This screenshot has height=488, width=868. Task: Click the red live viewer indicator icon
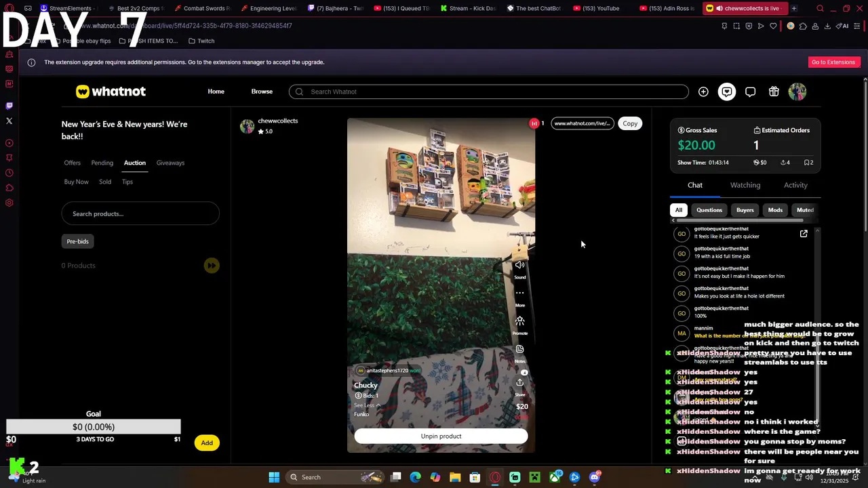tap(534, 123)
